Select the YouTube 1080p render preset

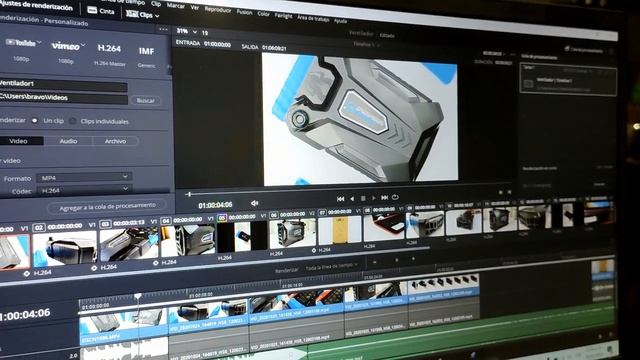click(22, 49)
